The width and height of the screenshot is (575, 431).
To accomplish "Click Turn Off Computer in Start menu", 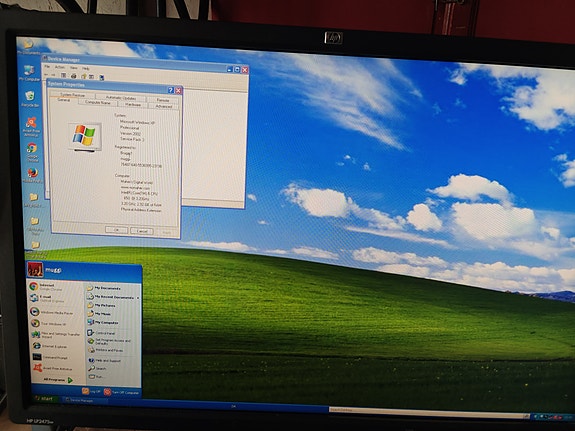I will point(122,392).
